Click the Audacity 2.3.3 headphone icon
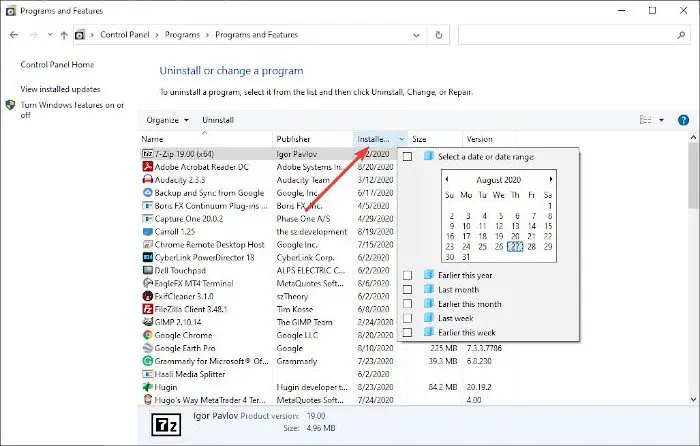The width and height of the screenshot is (700, 446). [x=147, y=180]
